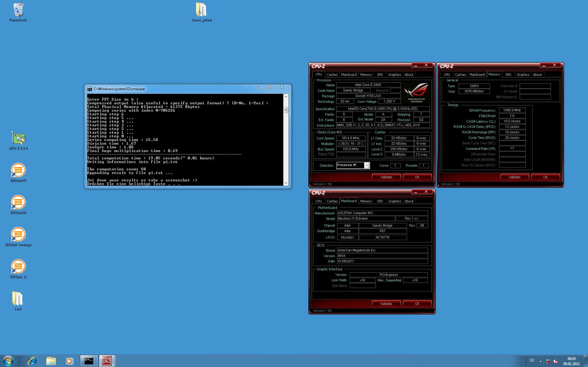This screenshot has height=367, width=588.
Task: Click Validate in CPU-Z Mainboard window
Action: pos(386,304)
